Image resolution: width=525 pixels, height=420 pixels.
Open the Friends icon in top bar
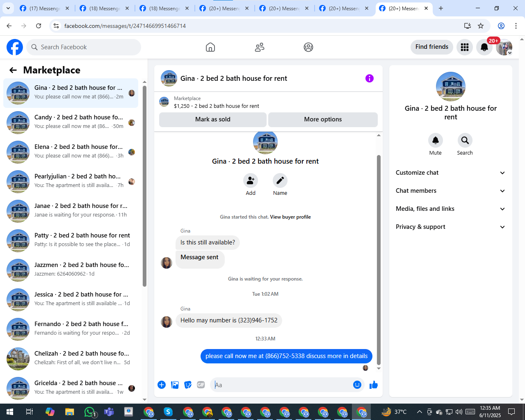260,47
